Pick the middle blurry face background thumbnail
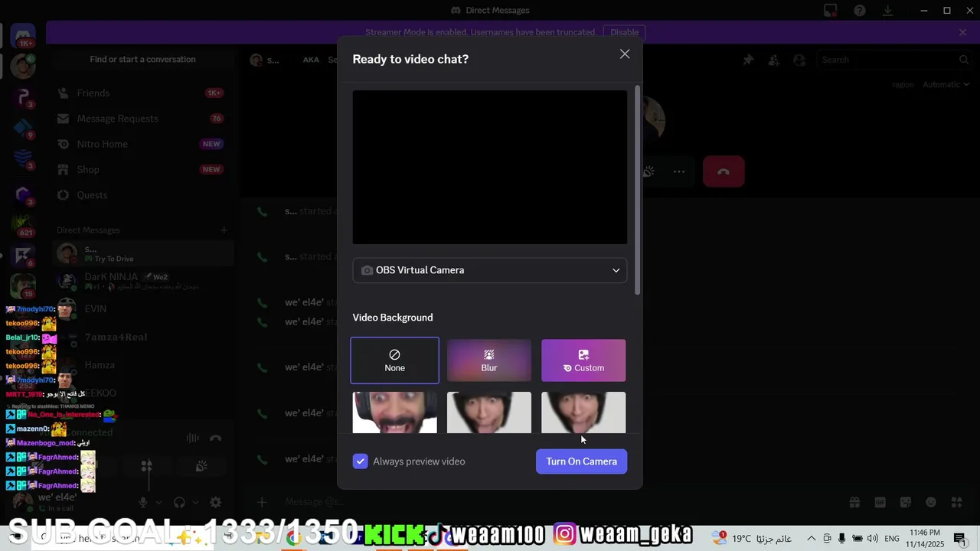Image resolution: width=980 pixels, height=551 pixels. click(x=489, y=412)
